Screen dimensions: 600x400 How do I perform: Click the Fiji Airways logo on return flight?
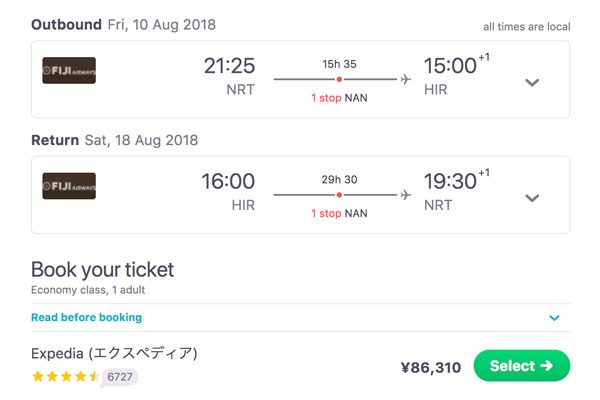tap(69, 186)
